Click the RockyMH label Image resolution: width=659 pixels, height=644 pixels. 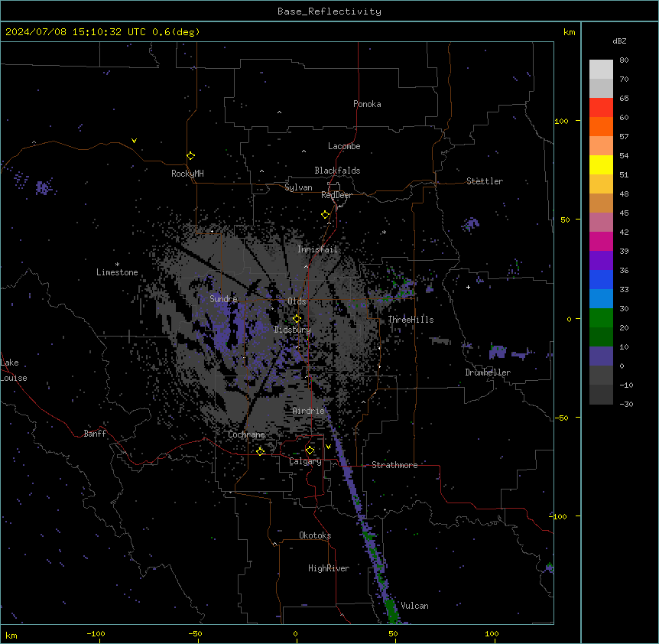pyautogui.click(x=187, y=174)
